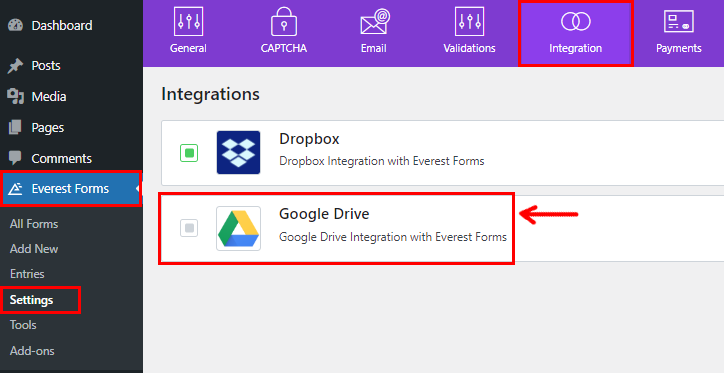This screenshot has height=373, width=724.
Task: Open the Everest Forms menu label
Action: pyautogui.click(x=70, y=188)
